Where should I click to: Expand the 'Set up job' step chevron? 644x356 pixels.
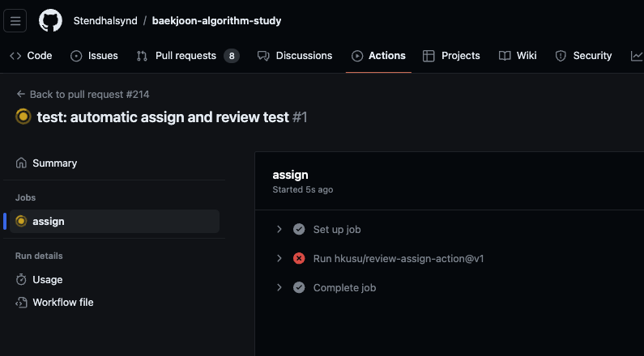(x=279, y=229)
